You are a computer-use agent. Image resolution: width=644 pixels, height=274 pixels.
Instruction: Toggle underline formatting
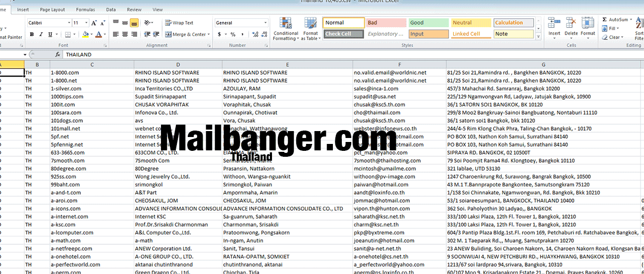pyautogui.click(x=50, y=35)
